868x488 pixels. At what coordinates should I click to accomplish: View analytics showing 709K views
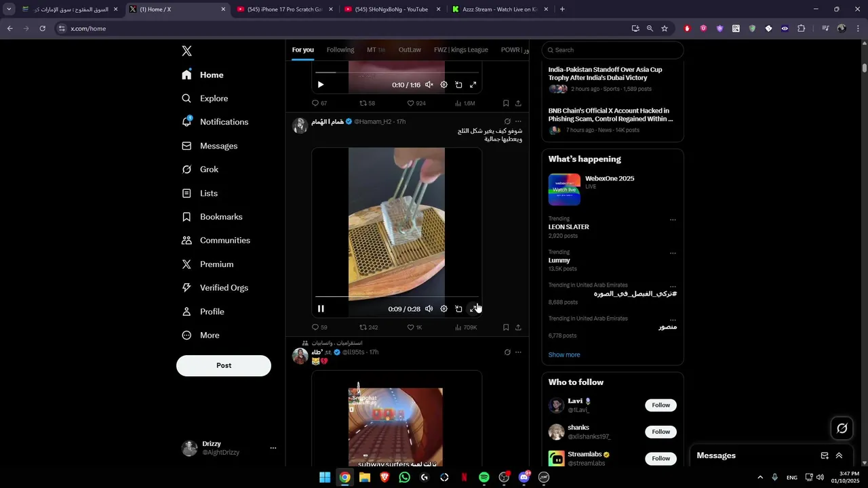point(465,327)
